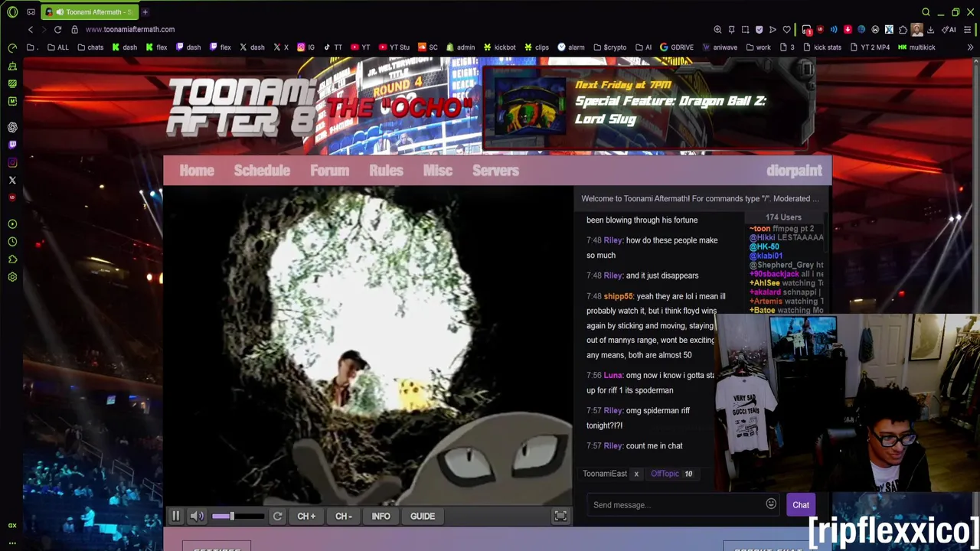
Task: Open the multikick bookmark
Action: [x=916, y=47]
